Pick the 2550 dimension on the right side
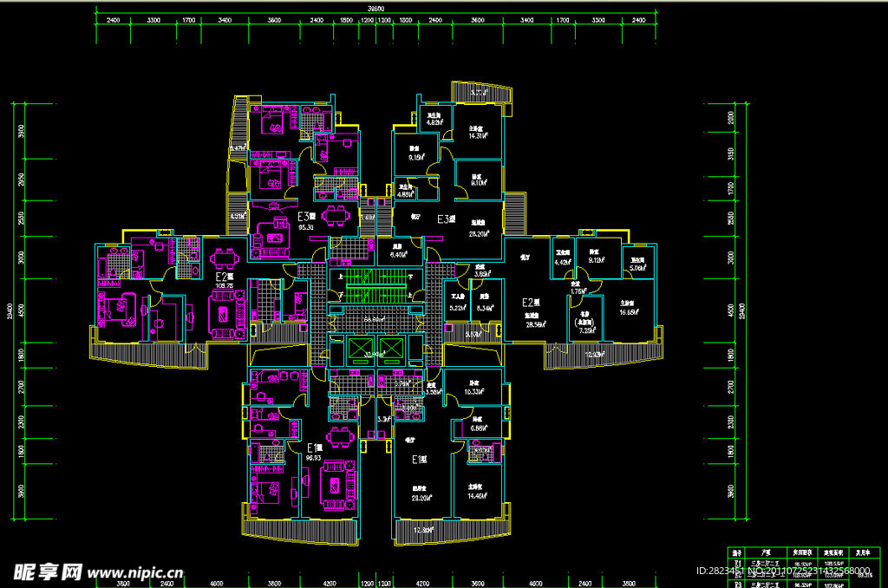The width and height of the screenshot is (888, 588). pos(730,218)
